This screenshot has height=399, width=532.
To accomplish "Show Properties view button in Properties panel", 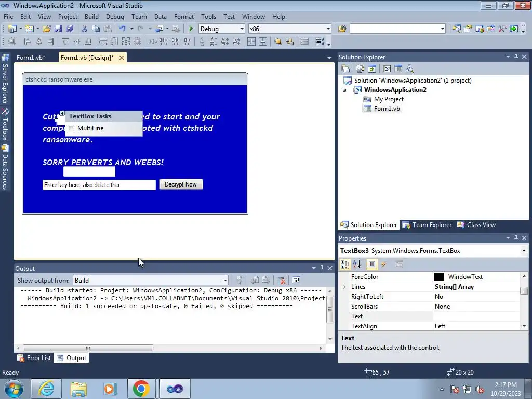I will click(372, 264).
